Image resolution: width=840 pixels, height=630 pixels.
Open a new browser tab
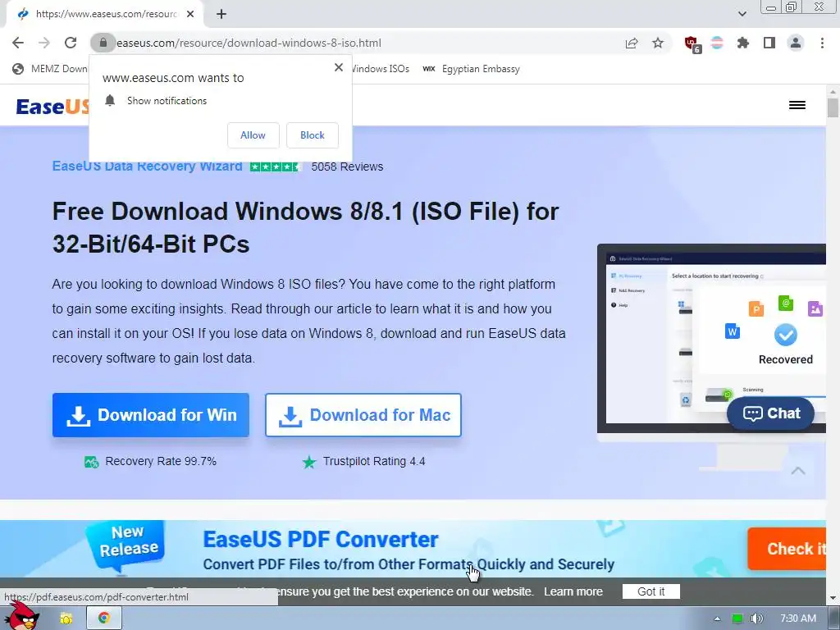(x=221, y=15)
